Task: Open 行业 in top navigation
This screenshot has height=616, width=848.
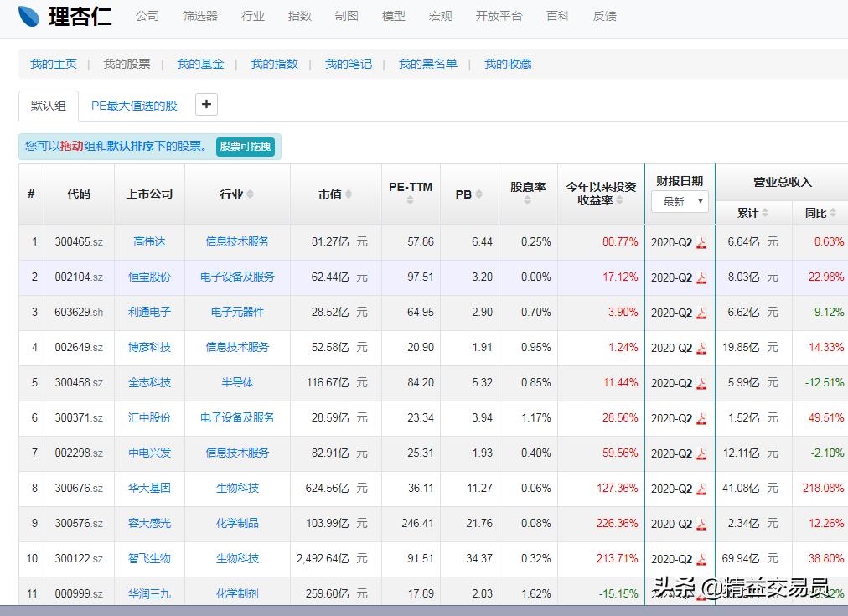Action: tap(252, 16)
